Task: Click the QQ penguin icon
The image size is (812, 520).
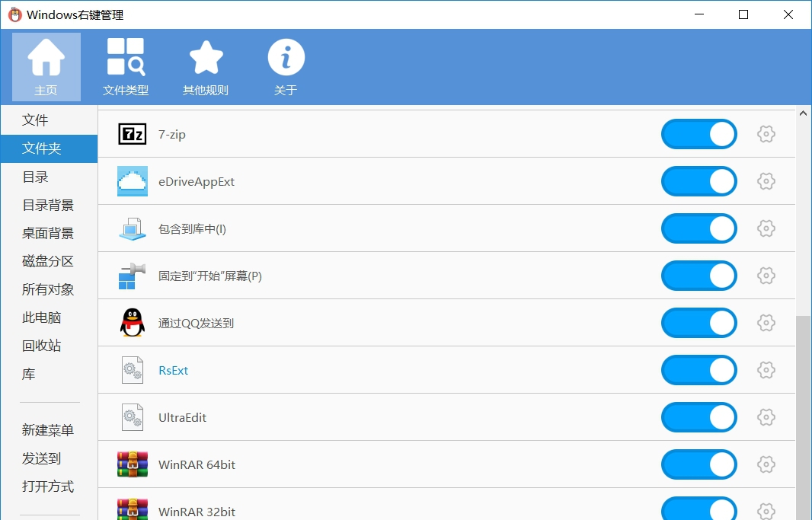Action: [133, 323]
